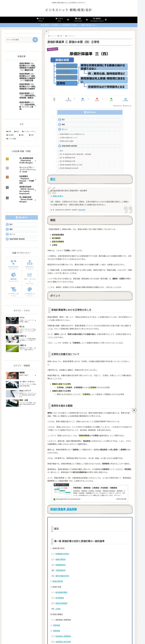The image size is (145, 644).
Task: Open the Web メディア category entry
Action: (22, 394)
